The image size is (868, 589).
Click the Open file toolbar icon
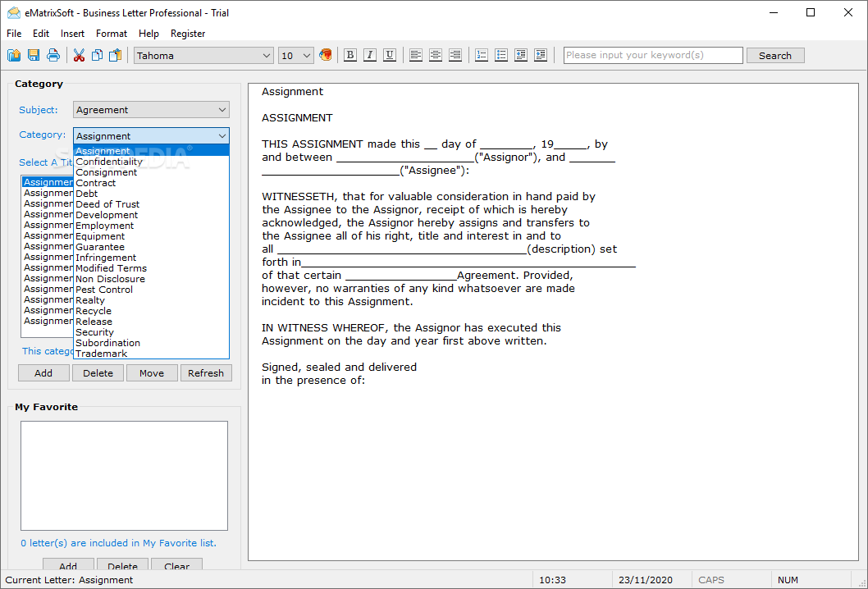coord(14,55)
